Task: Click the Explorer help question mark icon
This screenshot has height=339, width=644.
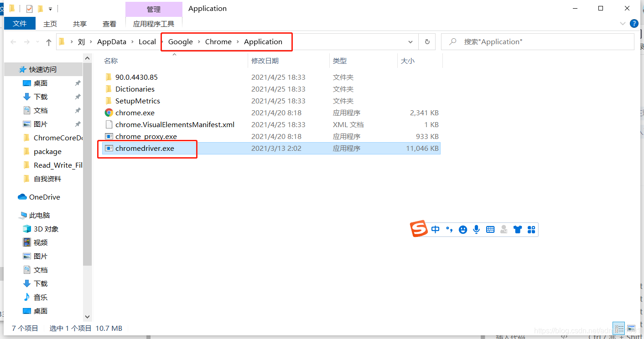Action: (634, 24)
